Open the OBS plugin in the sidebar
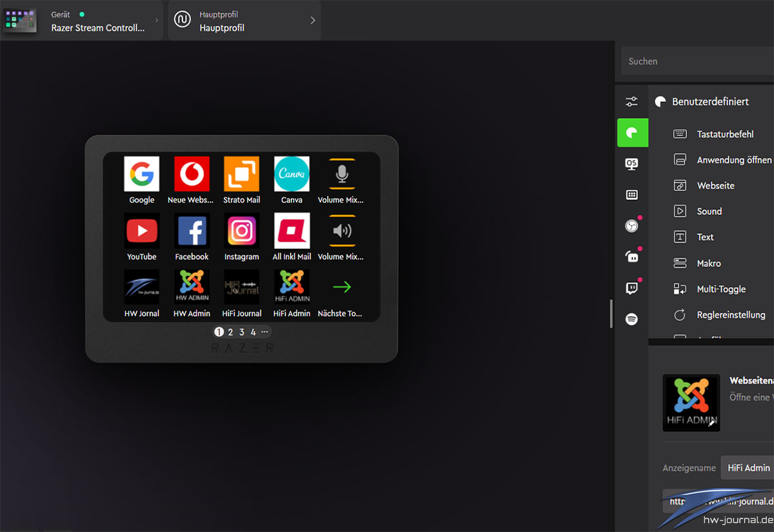 click(632, 226)
